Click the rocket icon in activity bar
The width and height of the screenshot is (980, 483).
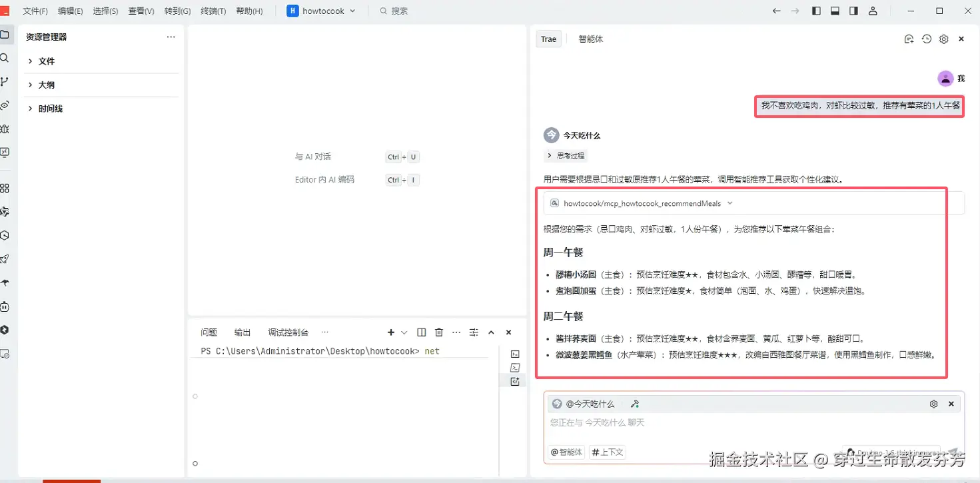tap(5, 259)
